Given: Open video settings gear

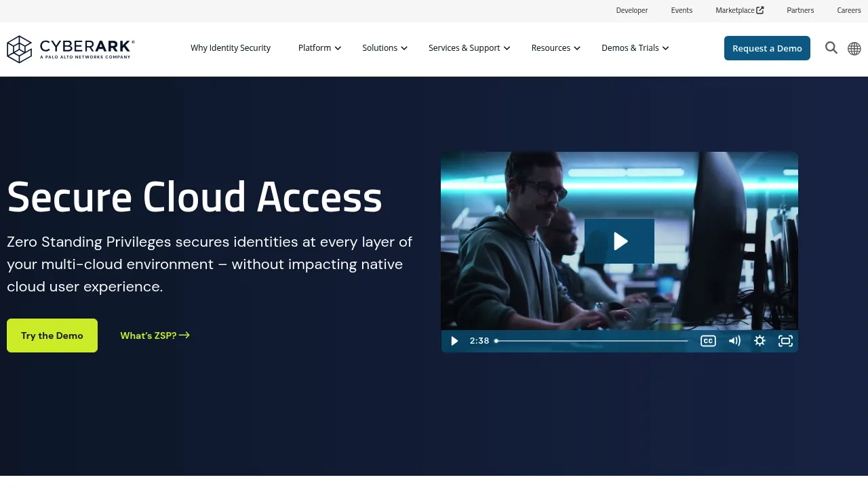Looking at the screenshot, I should [760, 341].
